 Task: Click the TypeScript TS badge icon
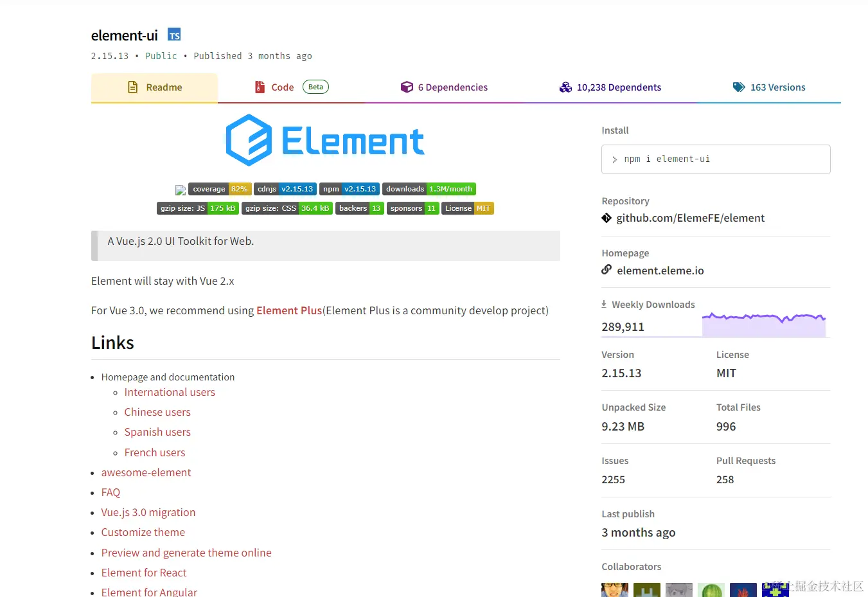click(174, 35)
